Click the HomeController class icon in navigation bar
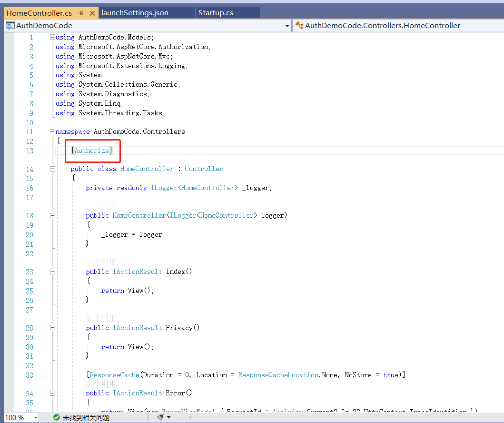 pos(299,25)
